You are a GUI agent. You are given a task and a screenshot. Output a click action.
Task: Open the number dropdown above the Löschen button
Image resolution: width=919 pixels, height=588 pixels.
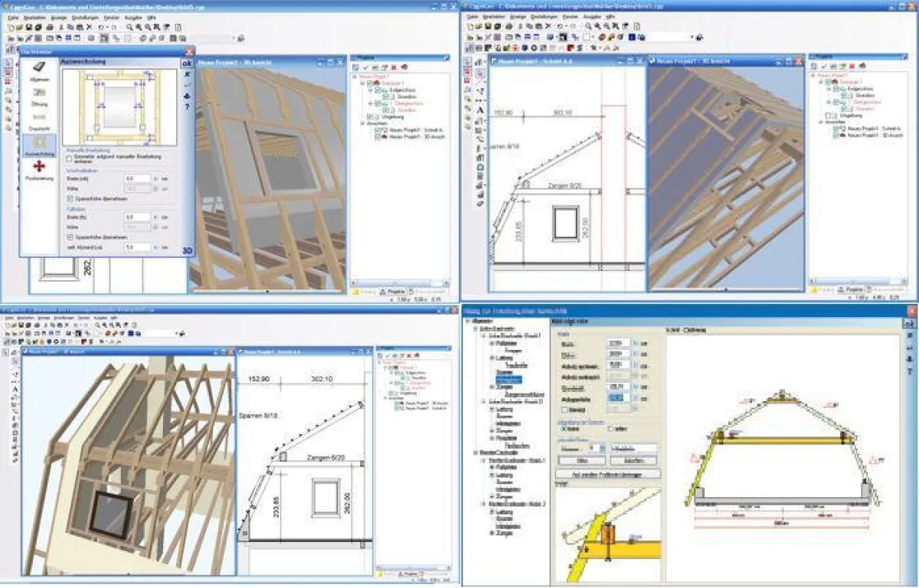click(x=600, y=448)
